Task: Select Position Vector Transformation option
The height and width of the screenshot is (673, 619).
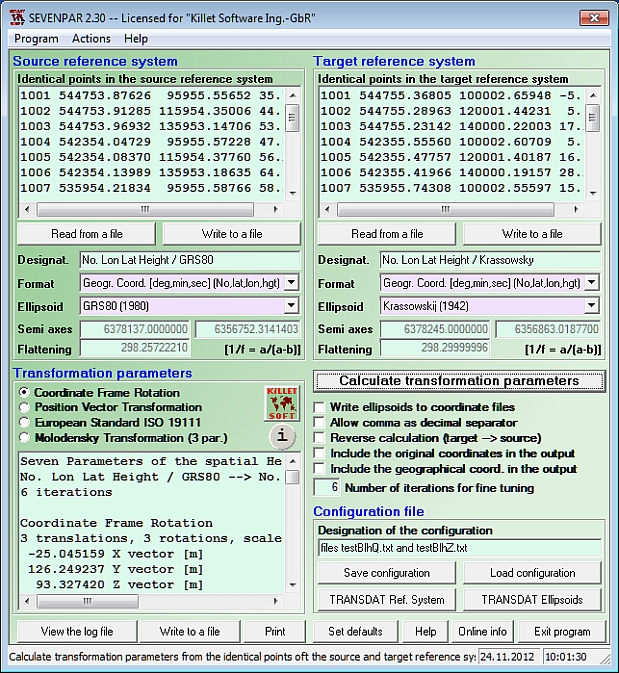Action: click(x=24, y=408)
